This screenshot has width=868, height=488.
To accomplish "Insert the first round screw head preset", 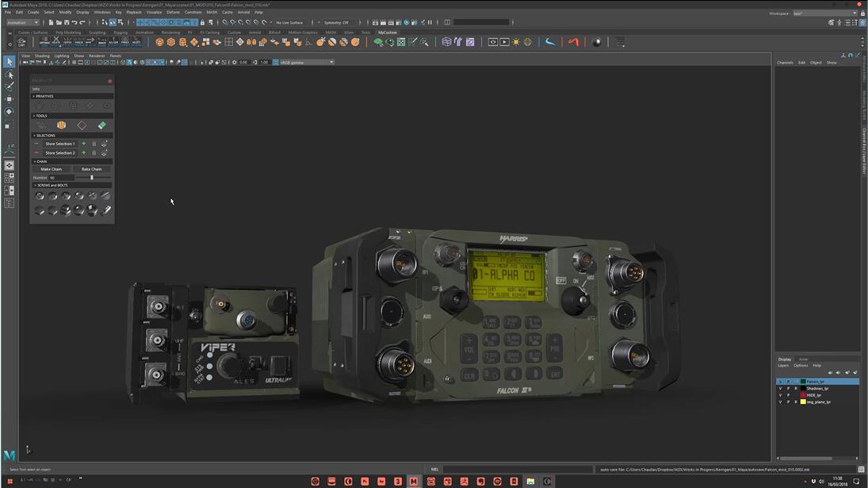I will pos(40,196).
